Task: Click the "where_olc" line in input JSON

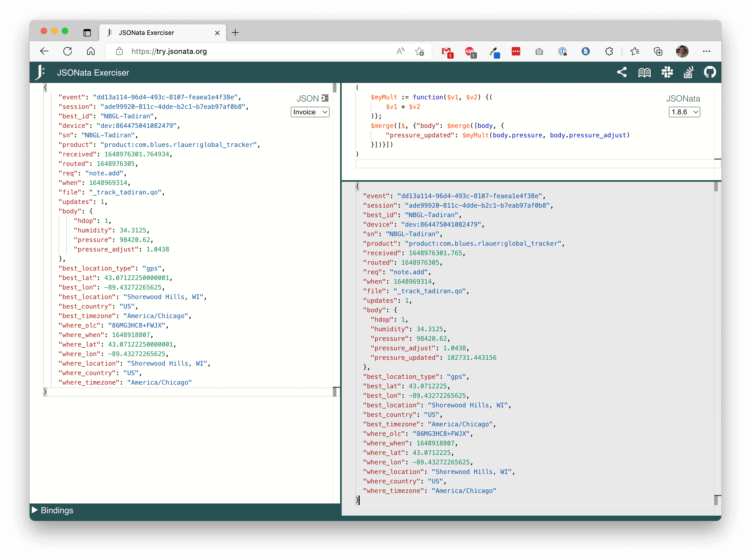Action: [x=113, y=325]
